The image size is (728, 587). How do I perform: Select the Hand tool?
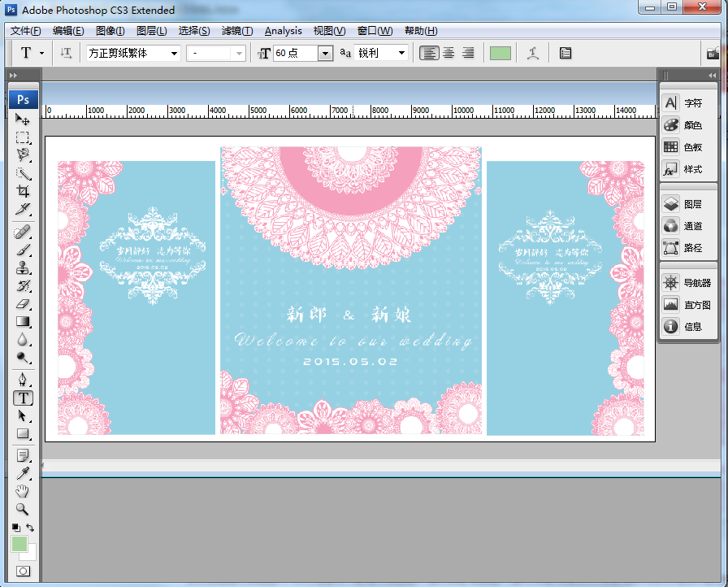22,491
